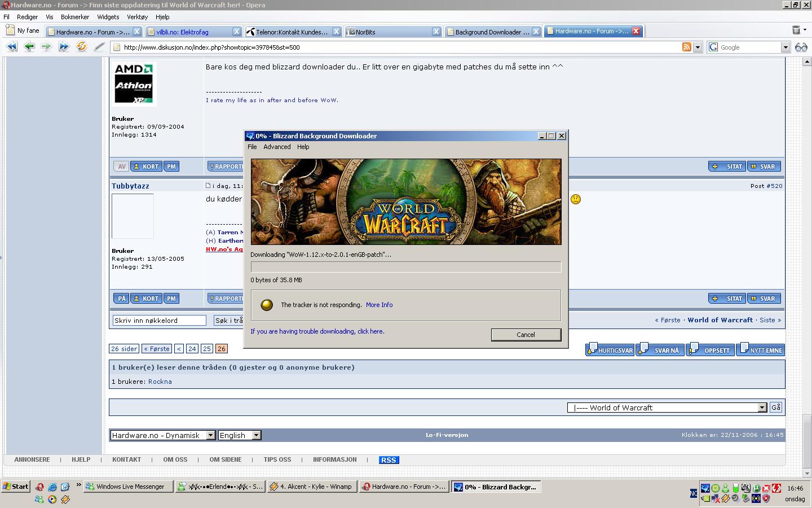Click the PÅ online status badge for Tubbytazz
This screenshot has height=508, width=812.
click(x=121, y=299)
